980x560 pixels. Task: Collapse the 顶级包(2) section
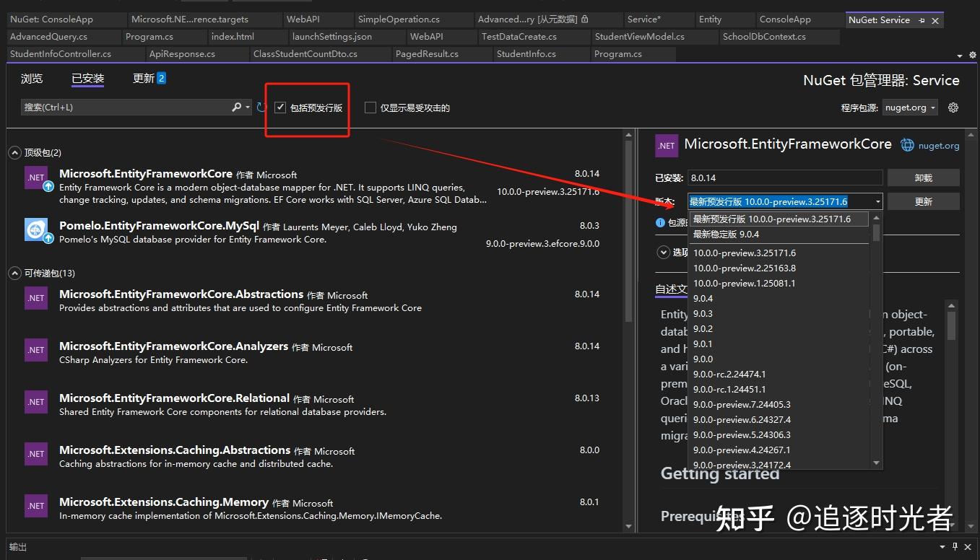click(x=14, y=152)
